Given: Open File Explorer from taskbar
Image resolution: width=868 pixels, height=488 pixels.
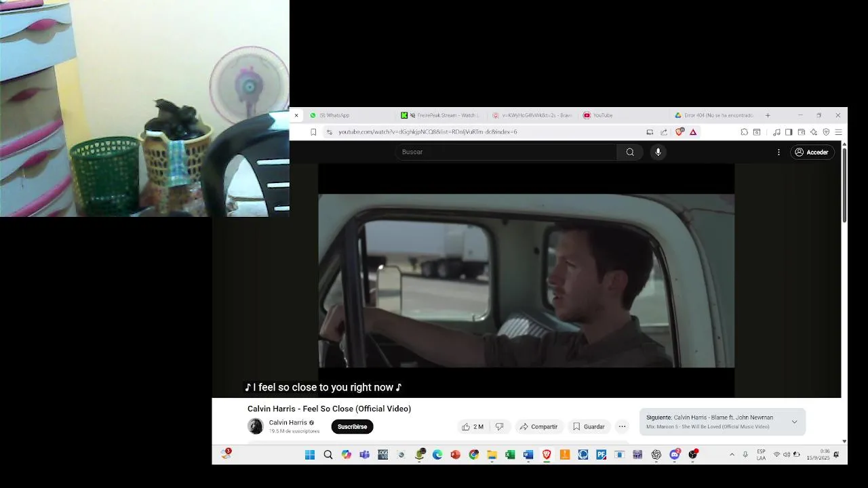Looking at the screenshot, I should [x=492, y=455].
